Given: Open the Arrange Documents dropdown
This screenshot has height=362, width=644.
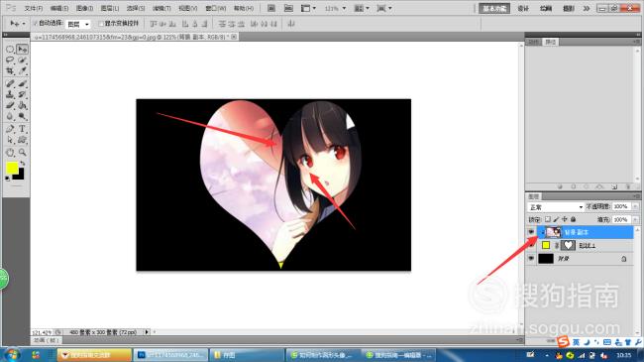Looking at the screenshot, I should pos(362,8).
